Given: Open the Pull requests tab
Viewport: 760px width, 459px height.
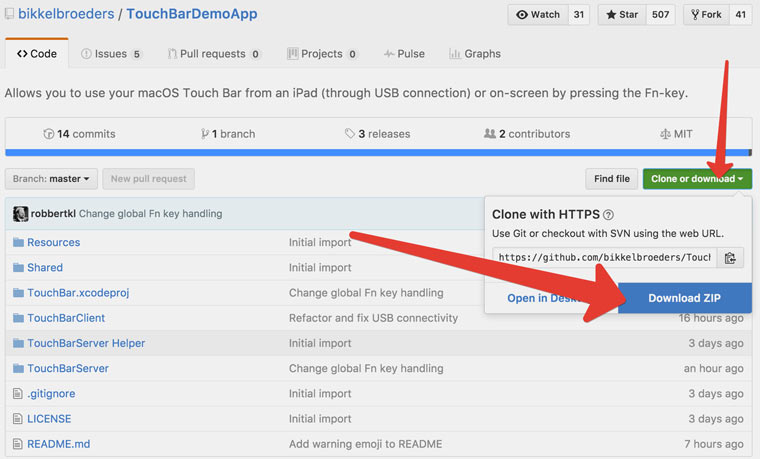Looking at the screenshot, I should pyautogui.click(x=214, y=54).
